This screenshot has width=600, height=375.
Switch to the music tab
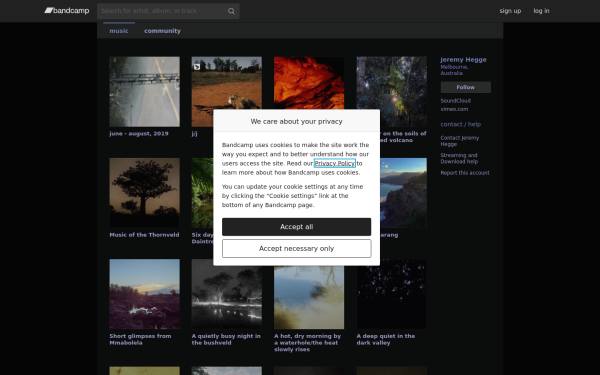(x=119, y=31)
